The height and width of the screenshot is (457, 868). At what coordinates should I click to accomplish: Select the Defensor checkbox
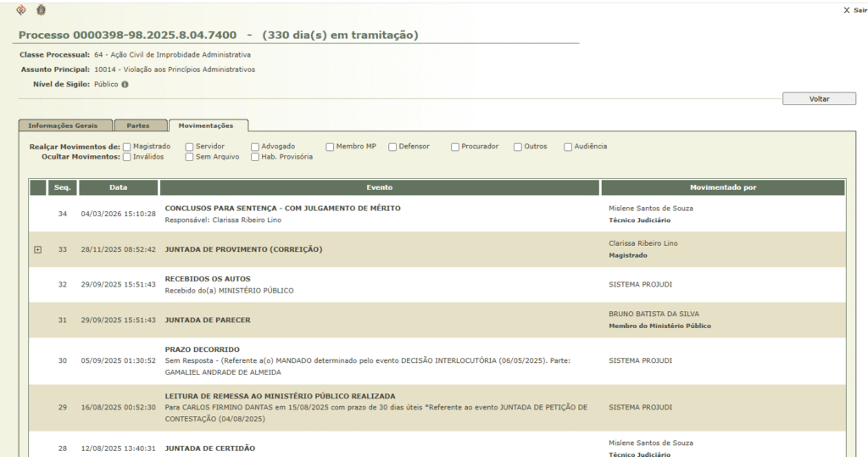(x=392, y=147)
